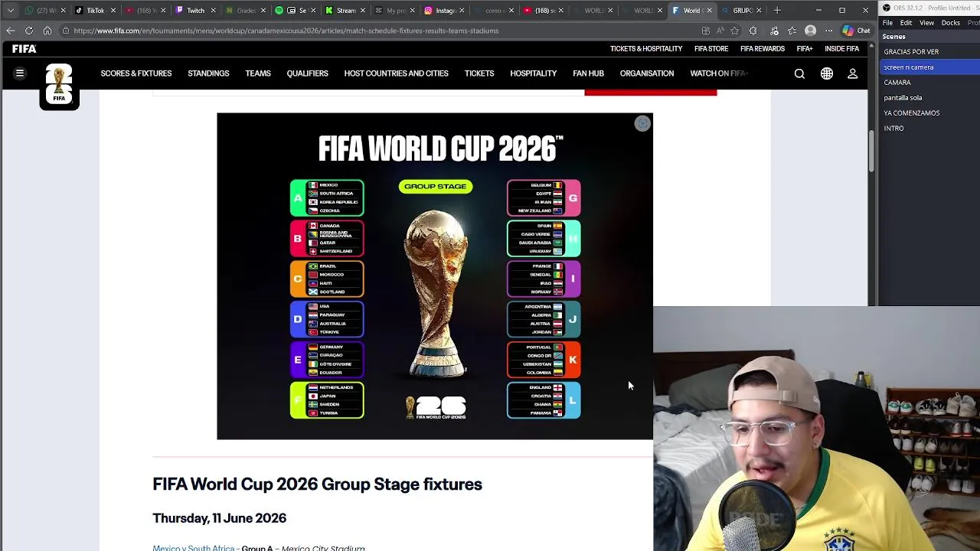Open OBS Edit menu
The image size is (980, 551).
tap(906, 23)
